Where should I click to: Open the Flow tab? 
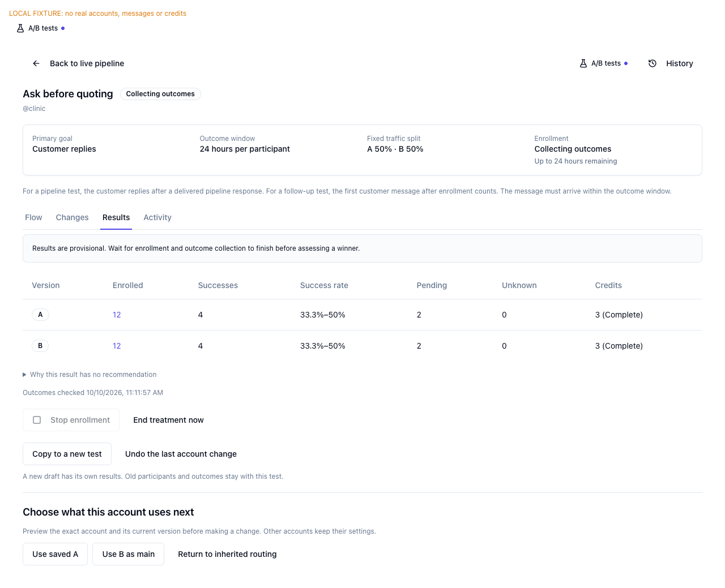pyautogui.click(x=33, y=217)
